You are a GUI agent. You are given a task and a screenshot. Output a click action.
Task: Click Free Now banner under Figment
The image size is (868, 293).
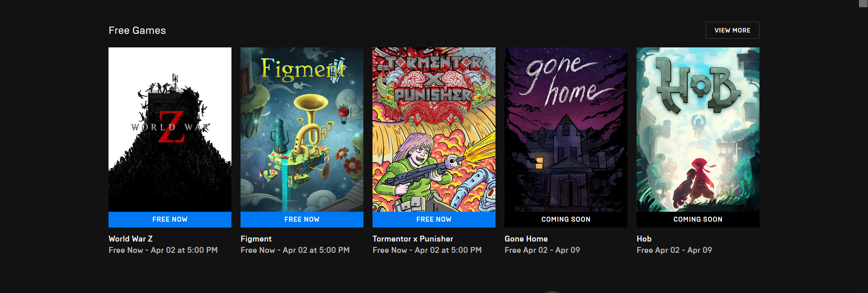pos(302,219)
